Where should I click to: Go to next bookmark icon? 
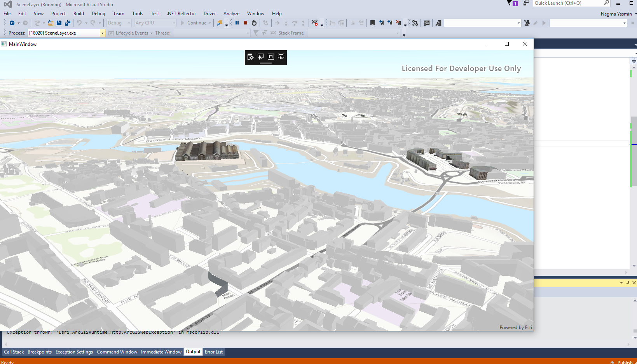[x=390, y=23]
